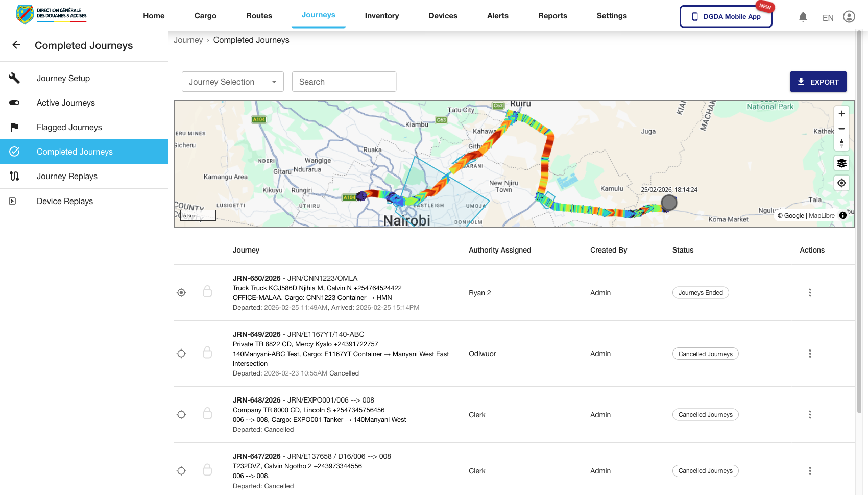Open actions menu for JRN-649/2026 row
Screen dimensions: 868x500
point(810,354)
